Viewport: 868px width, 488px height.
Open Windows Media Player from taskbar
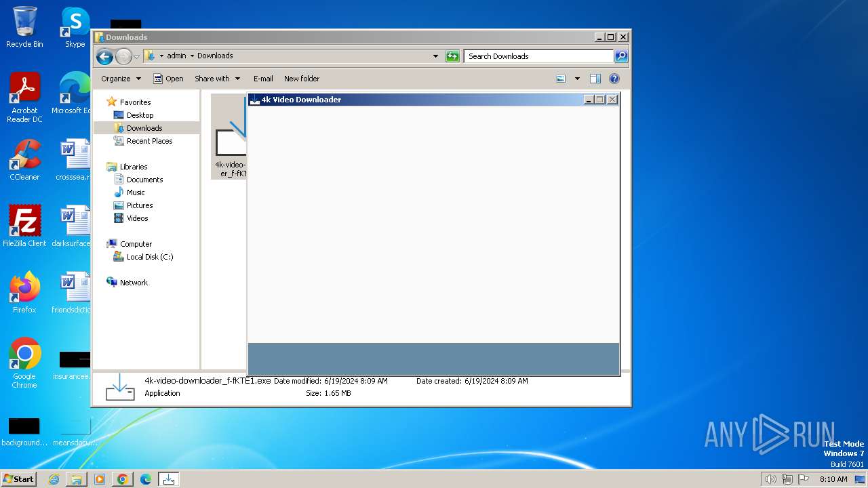pyautogui.click(x=100, y=479)
